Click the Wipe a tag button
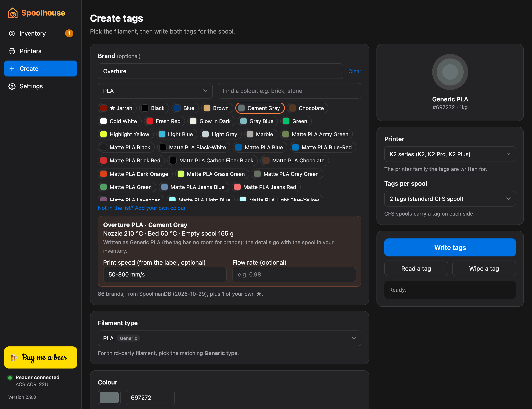This screenshot has width=532, height=409. click(484, 269)
